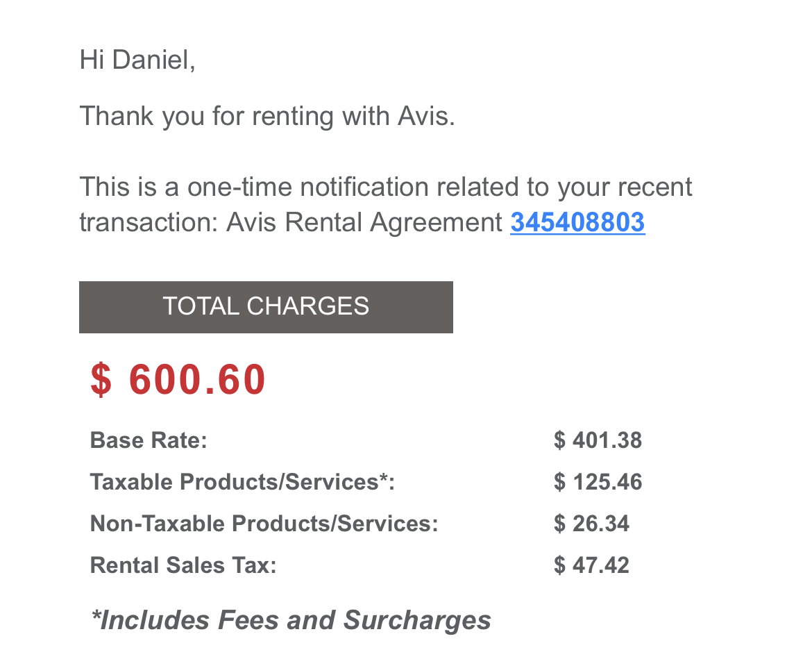The width and height of the screenshot is (812, 650).
Task: Click the $ 26.34 non-taxable amount
Action: [591, 524]
